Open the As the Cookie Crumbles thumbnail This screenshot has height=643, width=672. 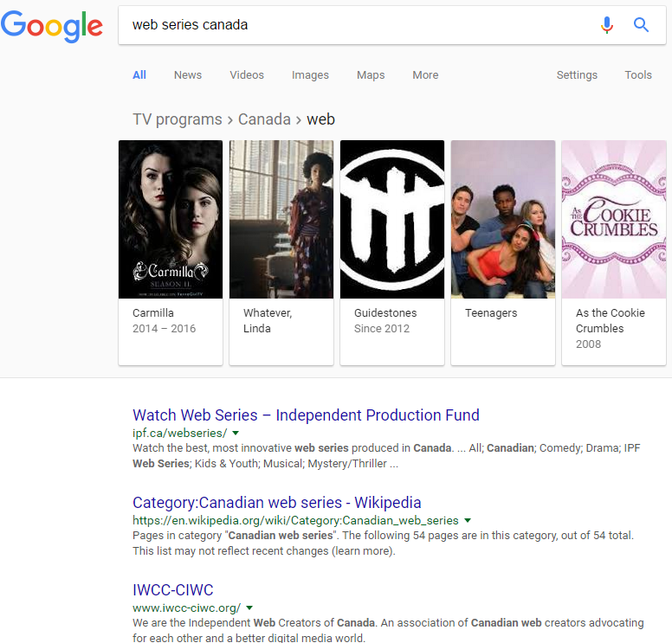[614, 219]
